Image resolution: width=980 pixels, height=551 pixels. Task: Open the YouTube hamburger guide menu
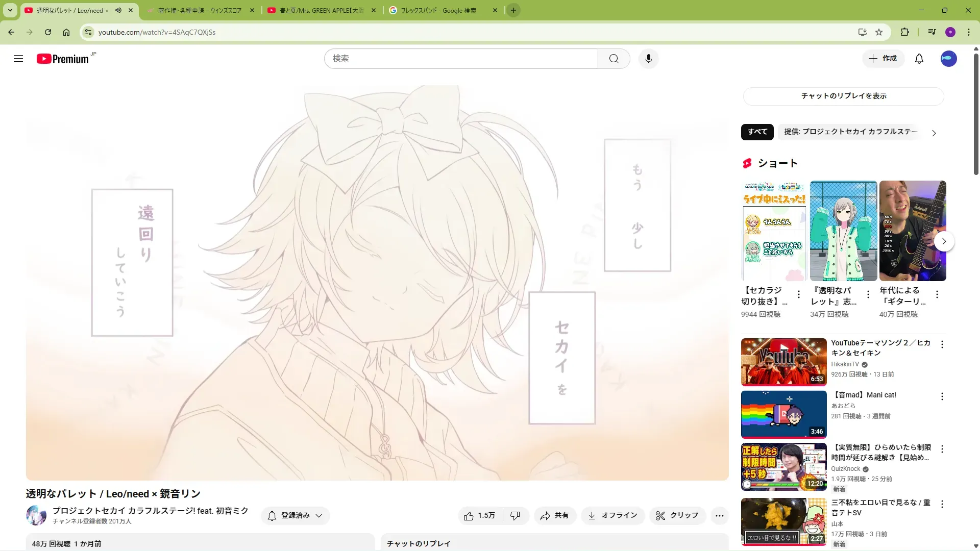[x=18, y=59]
